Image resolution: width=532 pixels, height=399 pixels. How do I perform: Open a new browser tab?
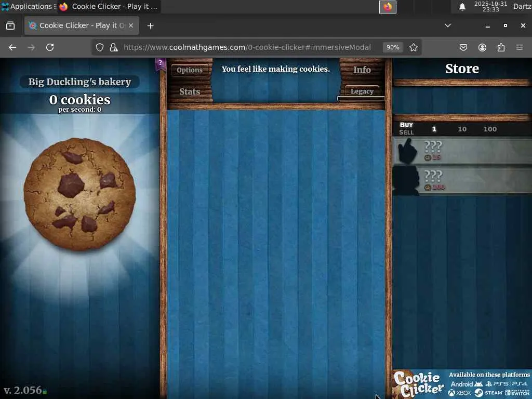pyautogui.click(x=150, y=26)
